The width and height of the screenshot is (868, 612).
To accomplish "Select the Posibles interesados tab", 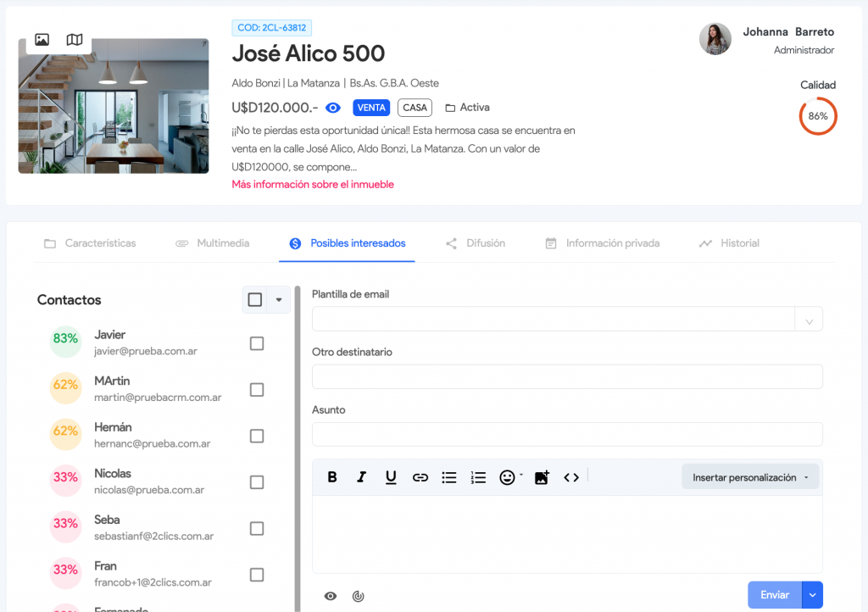I will pyautogui.click(x=347, y=243).
